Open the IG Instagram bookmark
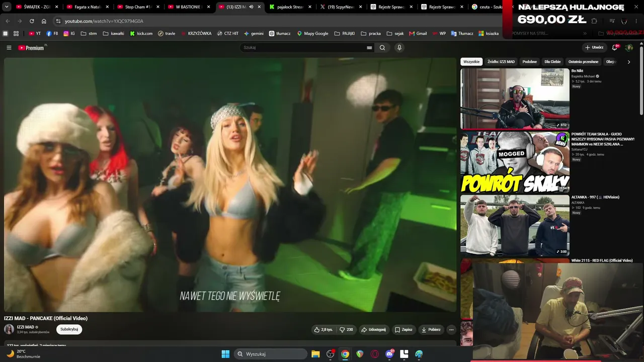The image size is (644, 362). click(x=69, y=34)
